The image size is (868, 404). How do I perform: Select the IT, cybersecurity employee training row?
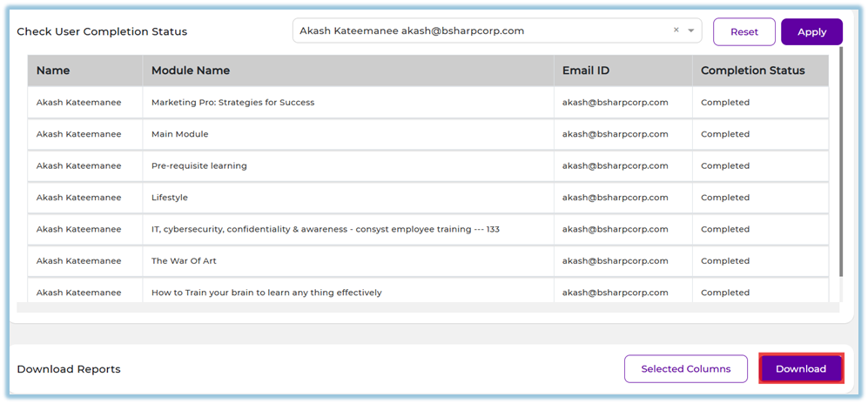(325, 230)
